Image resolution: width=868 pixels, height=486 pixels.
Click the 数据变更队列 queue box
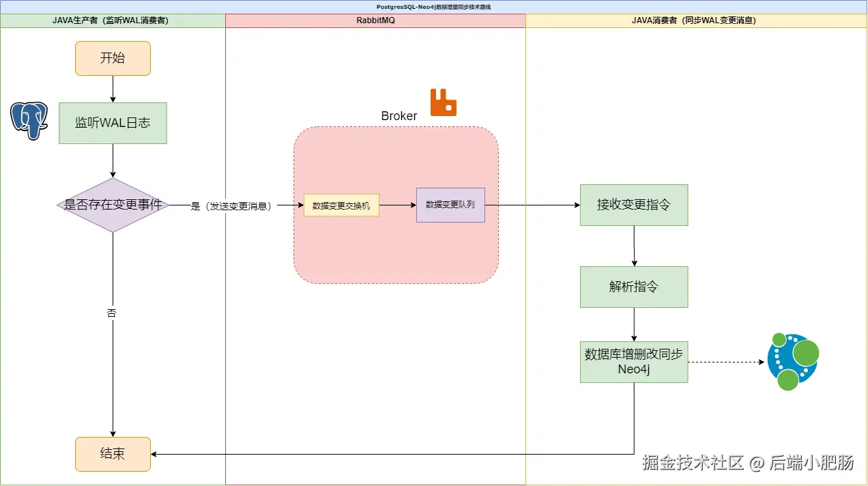click(x=450, y=205)
